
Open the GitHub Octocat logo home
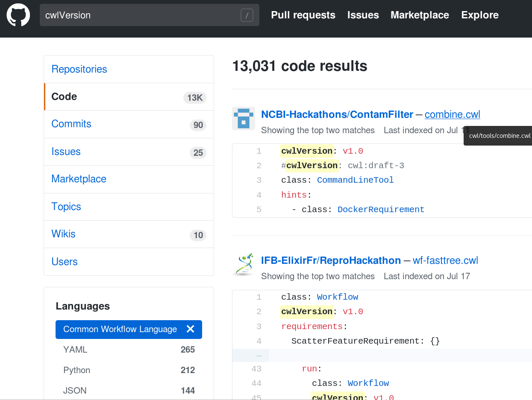[18, 15]
